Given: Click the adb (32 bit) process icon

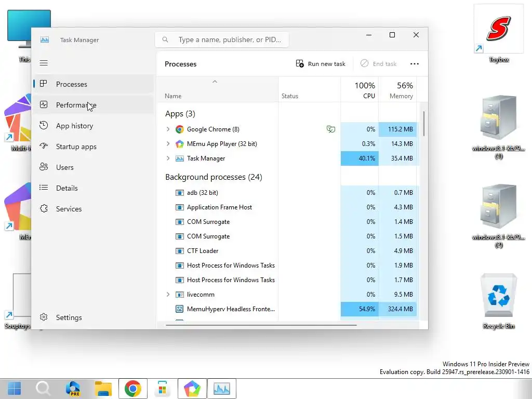Looking at the screenshot, I should tap(179, 193).
